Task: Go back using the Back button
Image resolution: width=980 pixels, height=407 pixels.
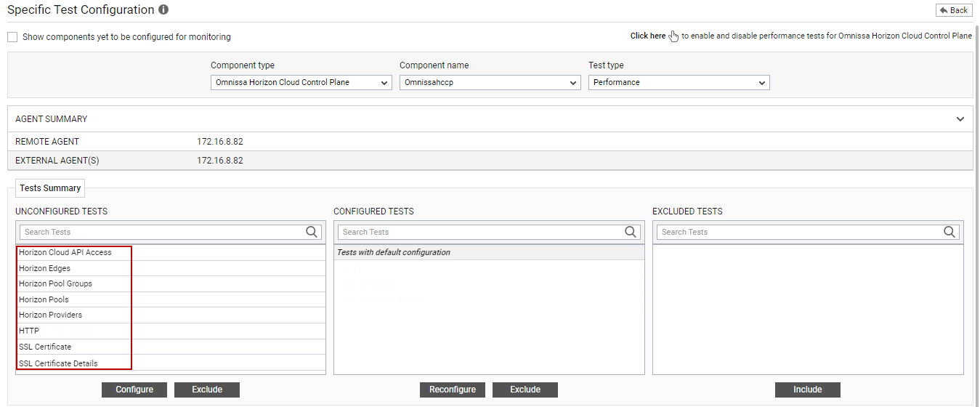Action: [953, 10]
